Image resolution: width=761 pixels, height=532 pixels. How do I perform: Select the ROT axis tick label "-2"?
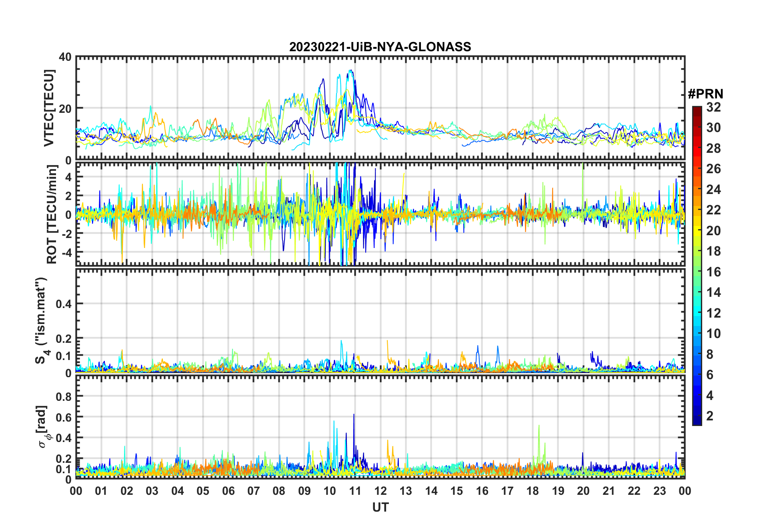click(x=66, y=233)
